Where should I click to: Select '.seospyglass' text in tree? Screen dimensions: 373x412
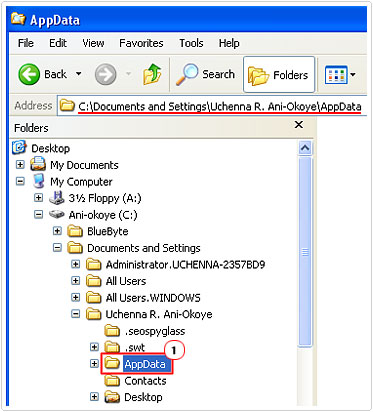pos(155,331)
